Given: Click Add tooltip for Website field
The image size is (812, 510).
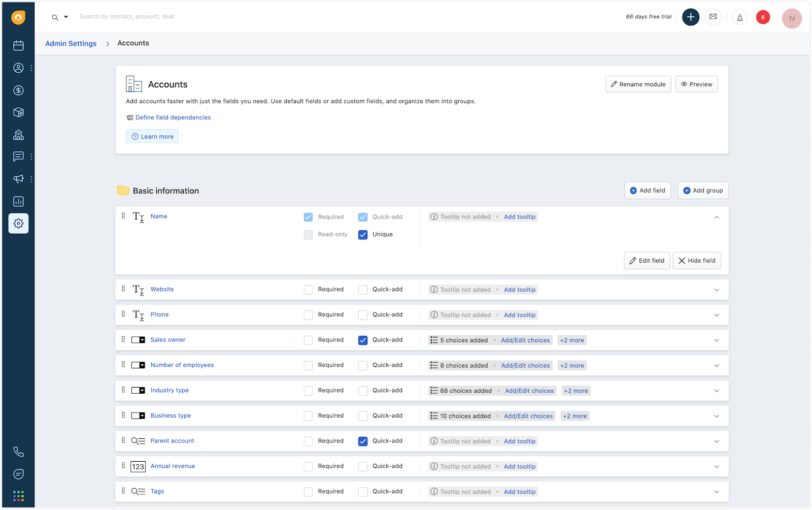Looking at the screenshot, I should [520, 290].
